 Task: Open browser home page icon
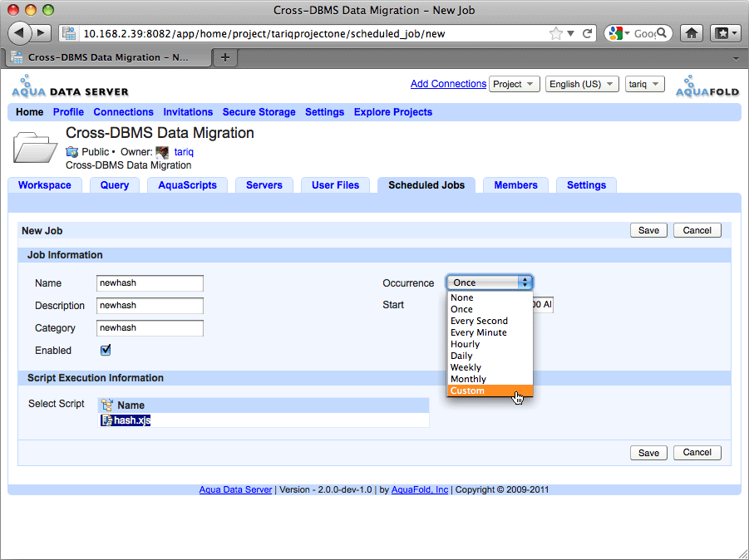[691, 33]
